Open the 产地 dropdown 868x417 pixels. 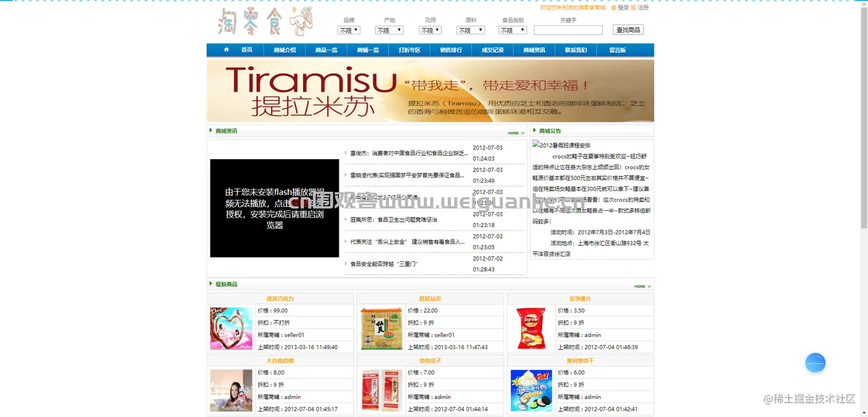pyautogui.click(x=389, y=30)
